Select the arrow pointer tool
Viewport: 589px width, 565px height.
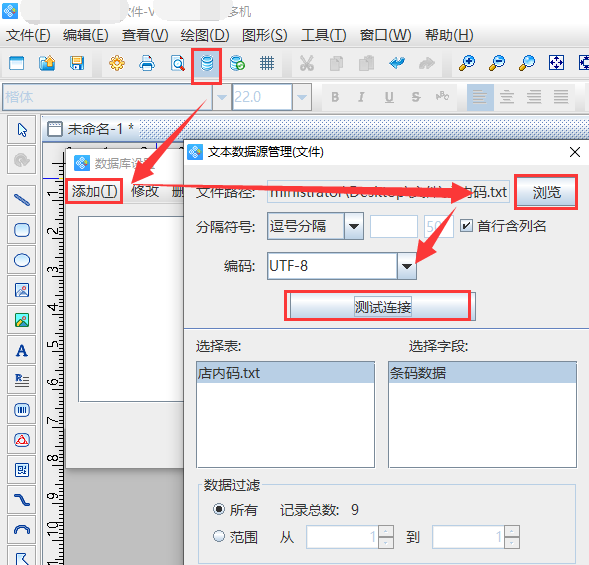tap(22, 130)
